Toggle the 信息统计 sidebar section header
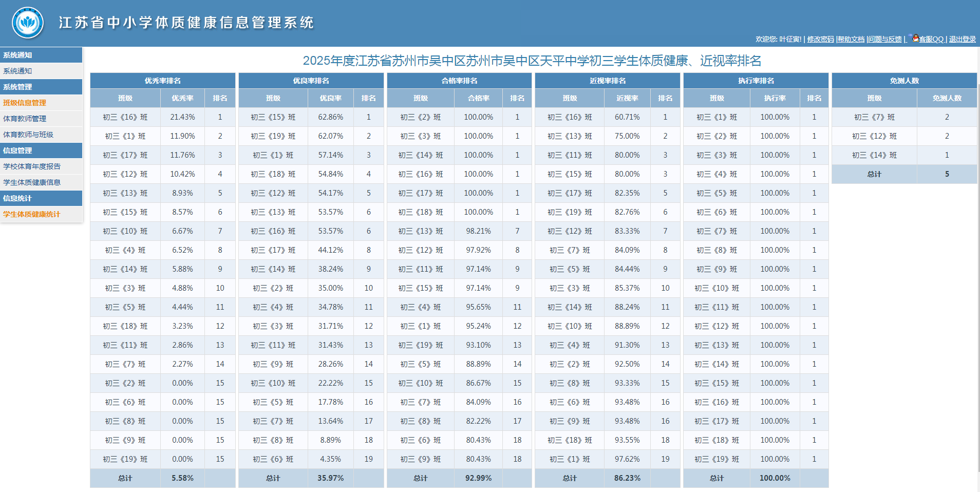The width and height of the screenshot is (980, 492). pos(41,198)
